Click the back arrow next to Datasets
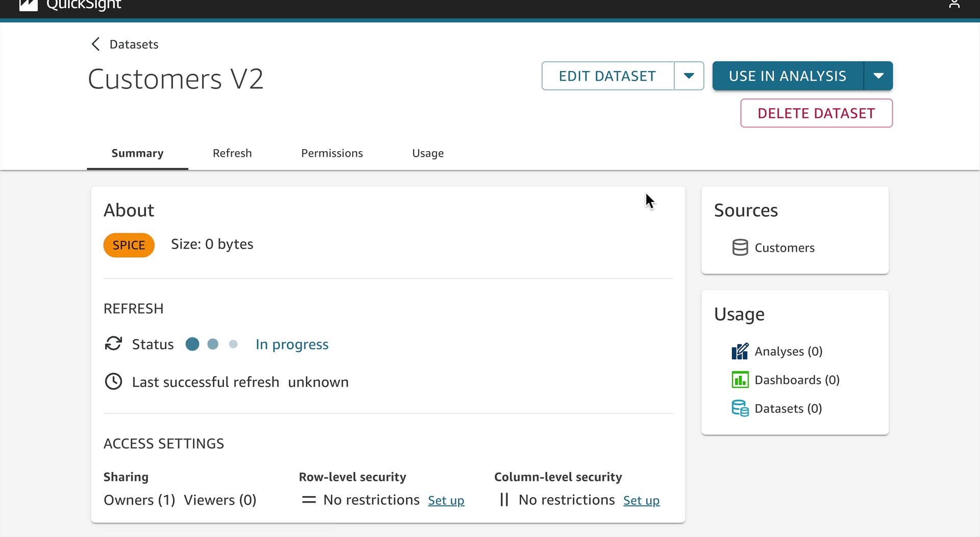 click(95, 44)
